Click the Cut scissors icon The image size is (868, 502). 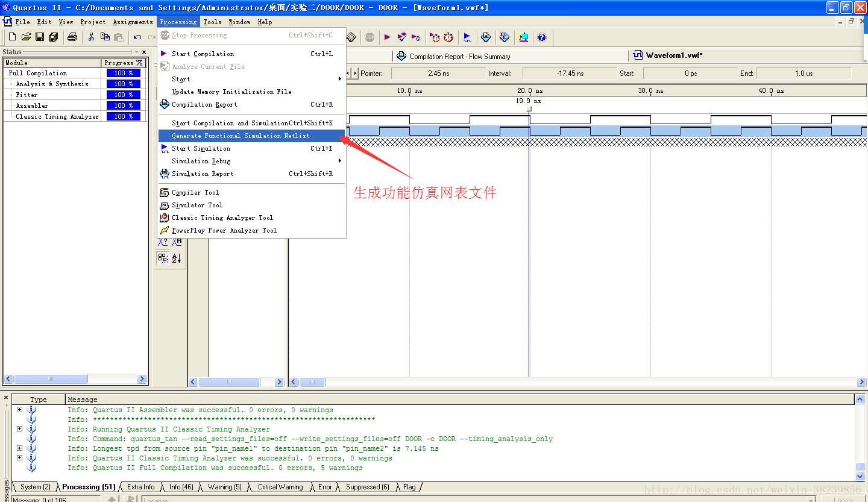coord(91,37)
